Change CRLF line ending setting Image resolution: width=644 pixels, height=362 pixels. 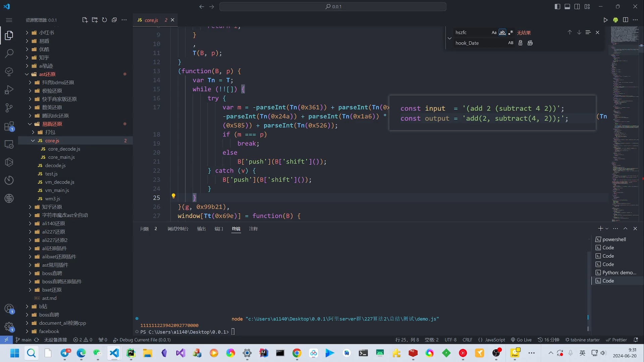(x=467, y=340)
